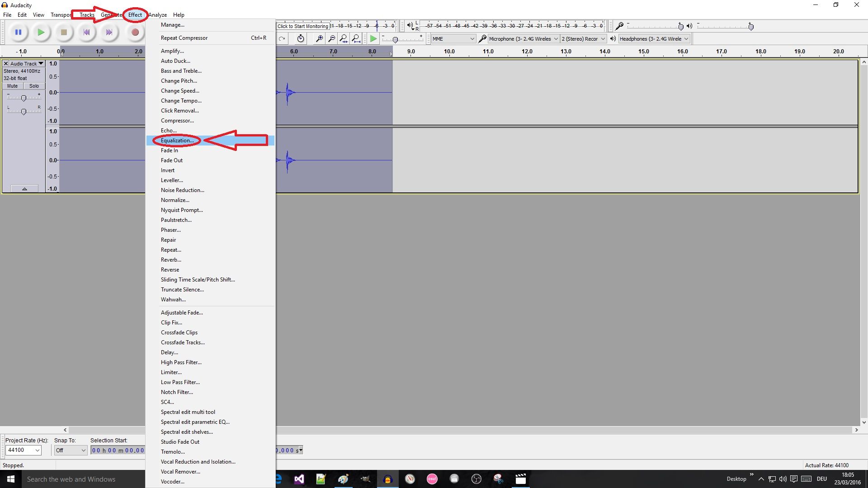This screenshot has width=868, height=488.
Task: Click the Selection Start time field
Action: 118,450
